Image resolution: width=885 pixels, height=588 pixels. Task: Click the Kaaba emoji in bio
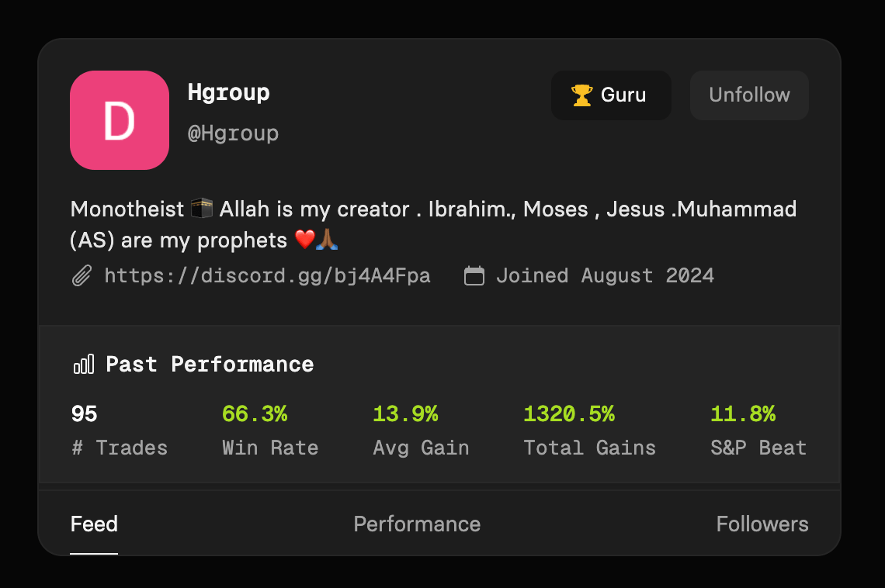pos(202,209)
